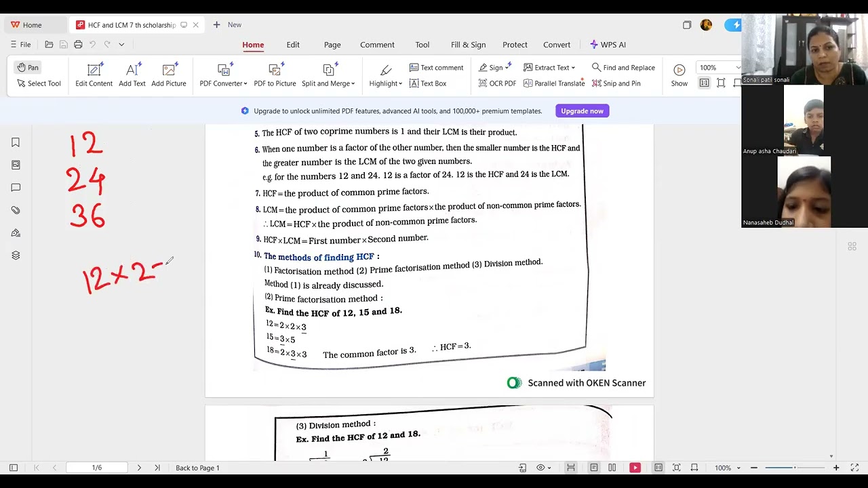The height and width of the screenshot is (488, 868).
Task: Open comments panel in left sidebar
Action: tap(16, 188)
